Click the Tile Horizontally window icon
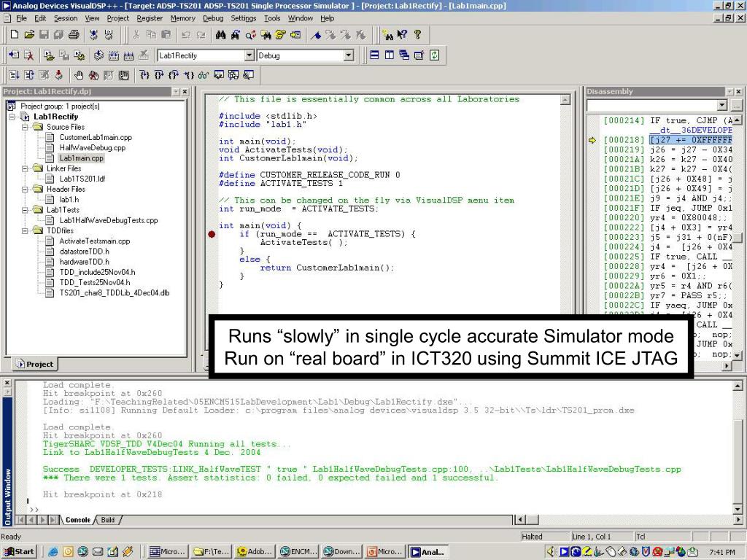The width and height of the screenshot is (747, 560). pos(374,55)
